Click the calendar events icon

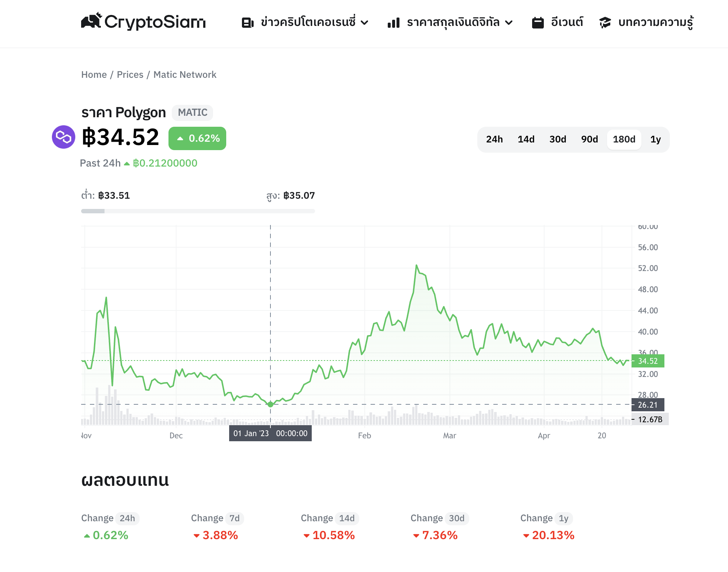[x=538, y=23]
